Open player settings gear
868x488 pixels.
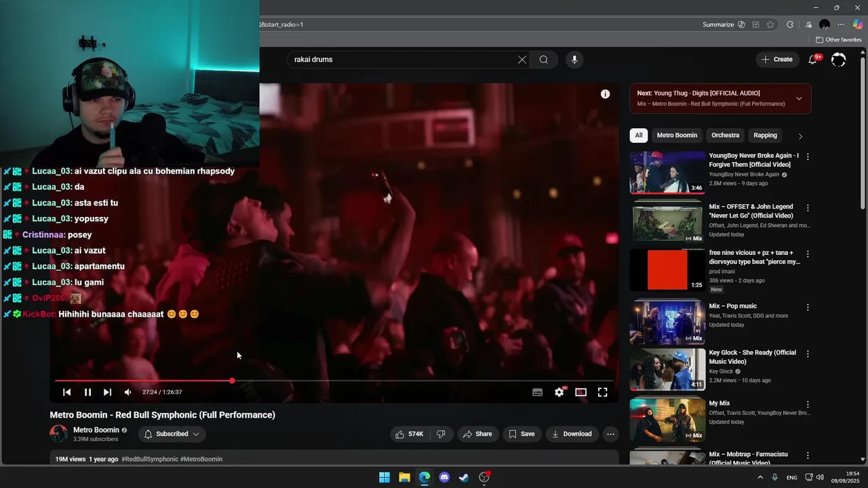559,392
